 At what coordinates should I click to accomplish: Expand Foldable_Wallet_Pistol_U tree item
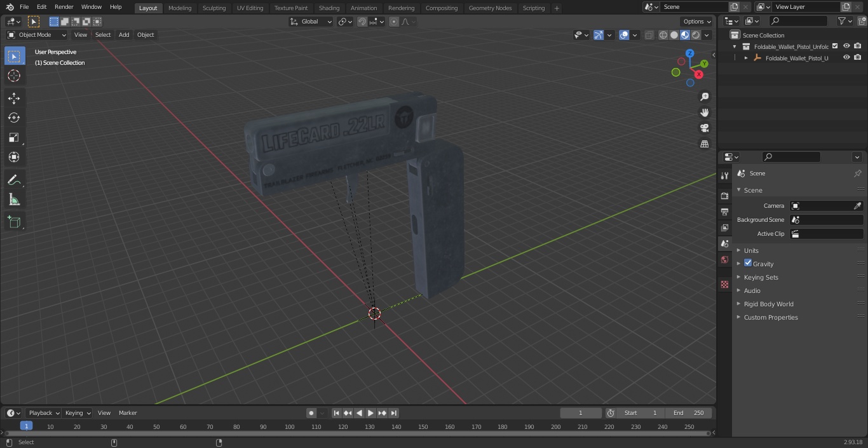(746, 58)
